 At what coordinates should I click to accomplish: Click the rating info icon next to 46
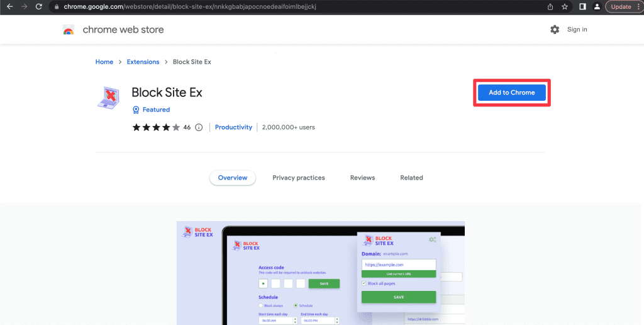pos(199,127)
